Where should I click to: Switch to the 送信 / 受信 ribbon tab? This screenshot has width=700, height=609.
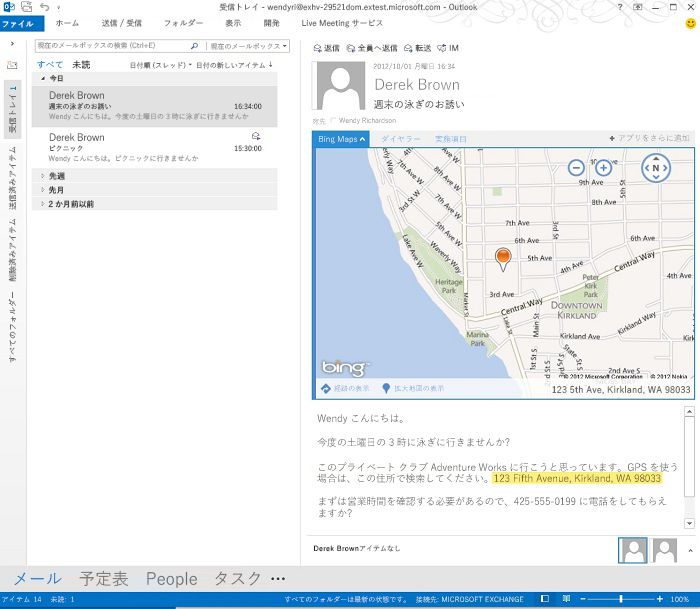pos(121,23)
